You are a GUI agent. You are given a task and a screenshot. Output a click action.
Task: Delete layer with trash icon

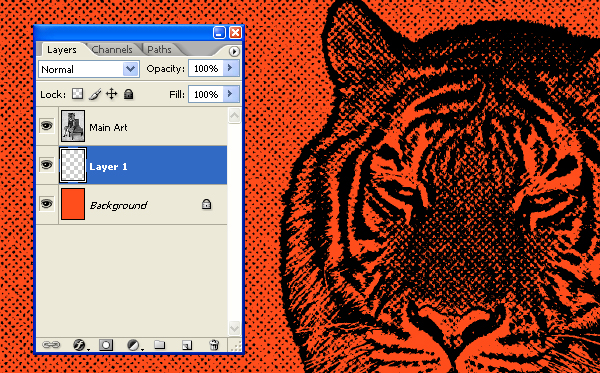(x=214, y=345)
